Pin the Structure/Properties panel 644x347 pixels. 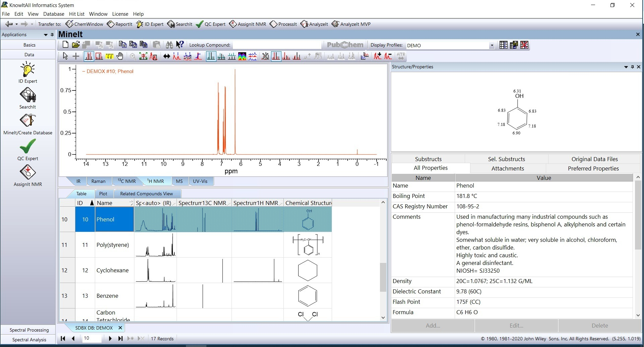point(632,67)
